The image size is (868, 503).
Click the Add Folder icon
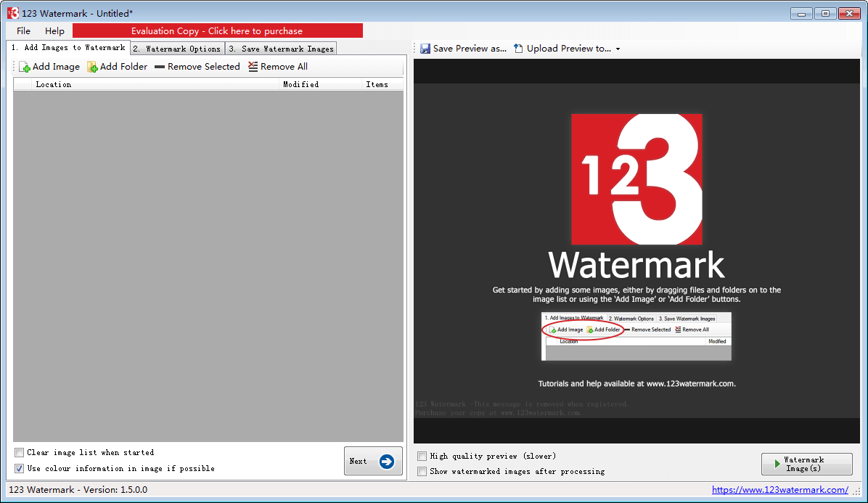coord(92,67)
